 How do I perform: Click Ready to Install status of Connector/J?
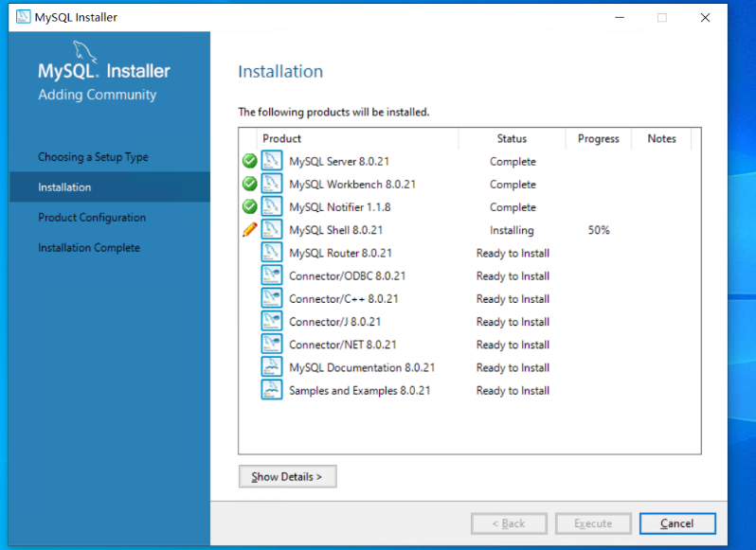(513, 322)
